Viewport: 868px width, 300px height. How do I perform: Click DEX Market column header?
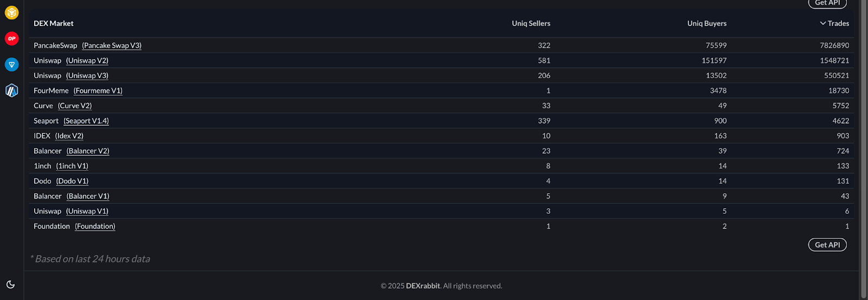coord(54,23)
